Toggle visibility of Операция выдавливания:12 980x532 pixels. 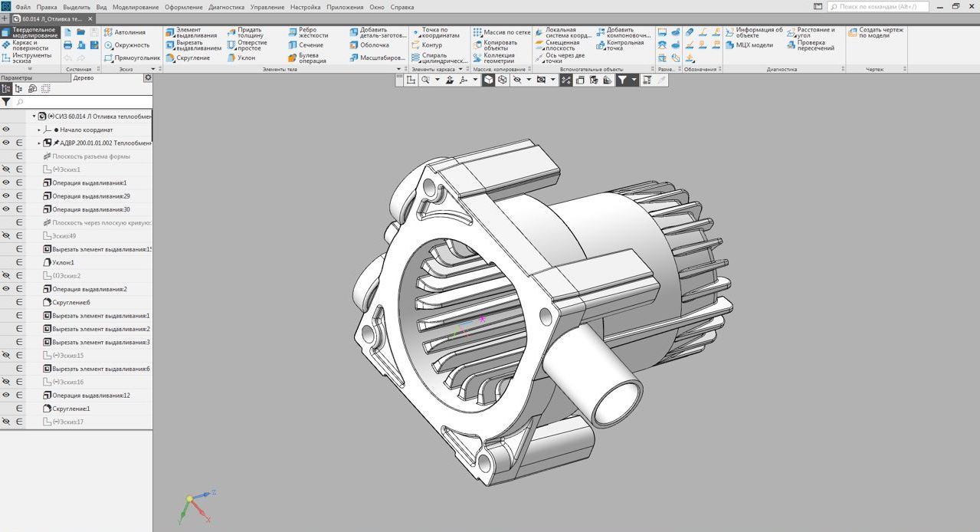tap(6, 396)
